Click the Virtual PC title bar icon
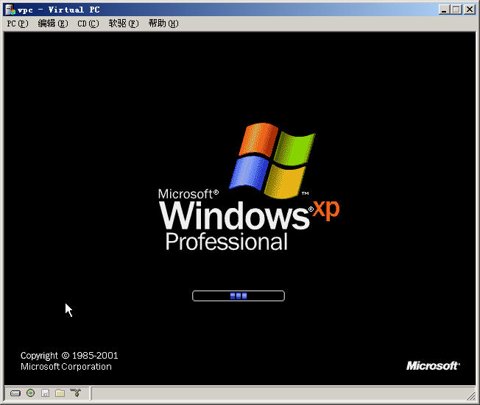This screenshot has width=480, height=405. 10,9
